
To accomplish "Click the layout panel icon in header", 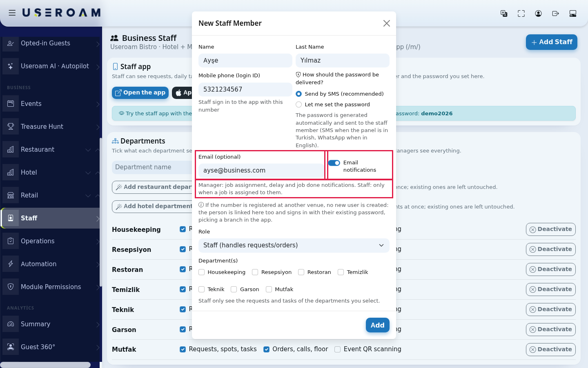I will tap(573, 13).
